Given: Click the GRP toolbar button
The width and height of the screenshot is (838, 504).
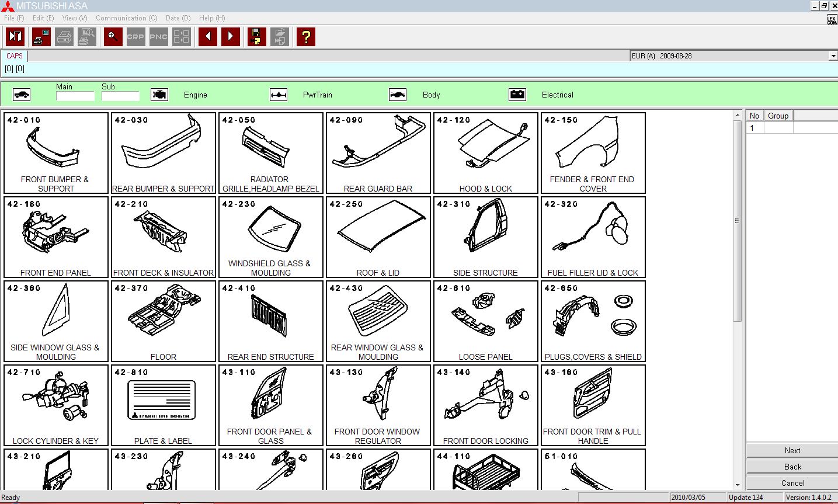Looking at the screenshot, I should click(135, 37).
